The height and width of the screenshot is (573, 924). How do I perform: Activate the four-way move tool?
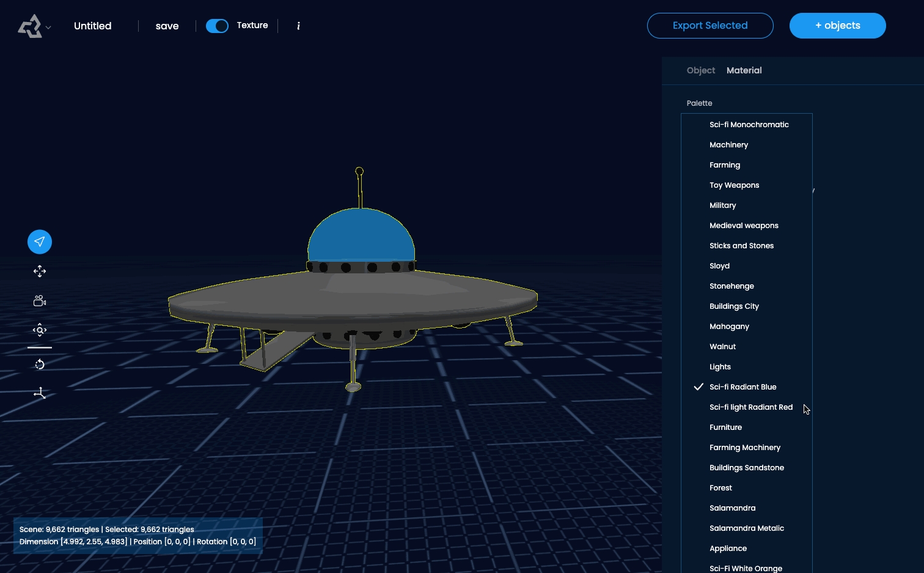(x=40, y=272)
